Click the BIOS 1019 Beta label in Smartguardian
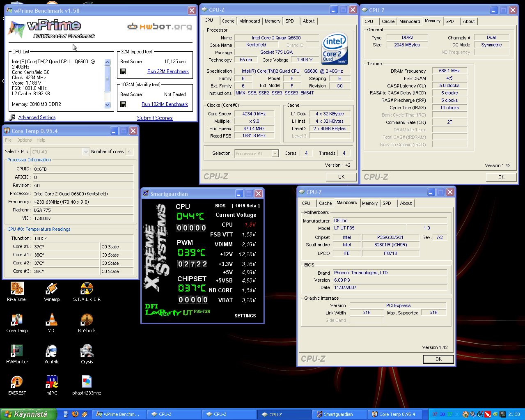The image size is (525, 420). coord(237,206)
